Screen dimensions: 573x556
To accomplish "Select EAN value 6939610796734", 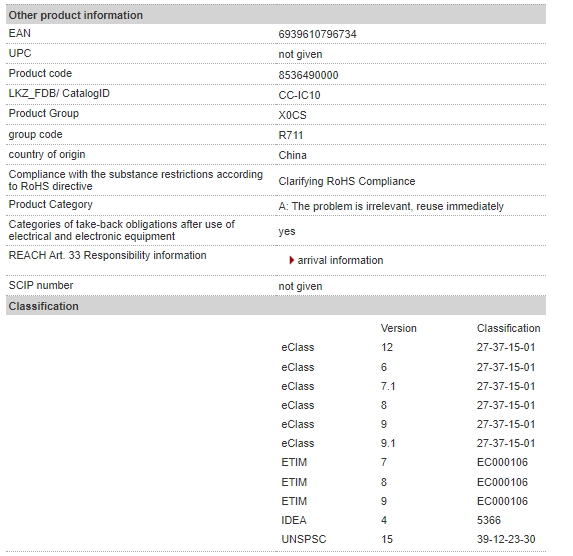I will point(317,34).
